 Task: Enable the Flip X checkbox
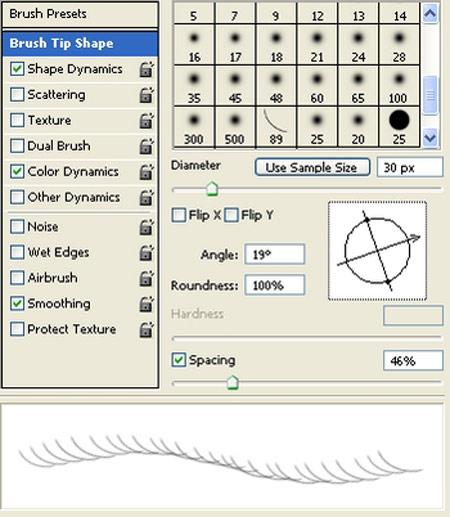pyautogui.click(x=179, y=215)
